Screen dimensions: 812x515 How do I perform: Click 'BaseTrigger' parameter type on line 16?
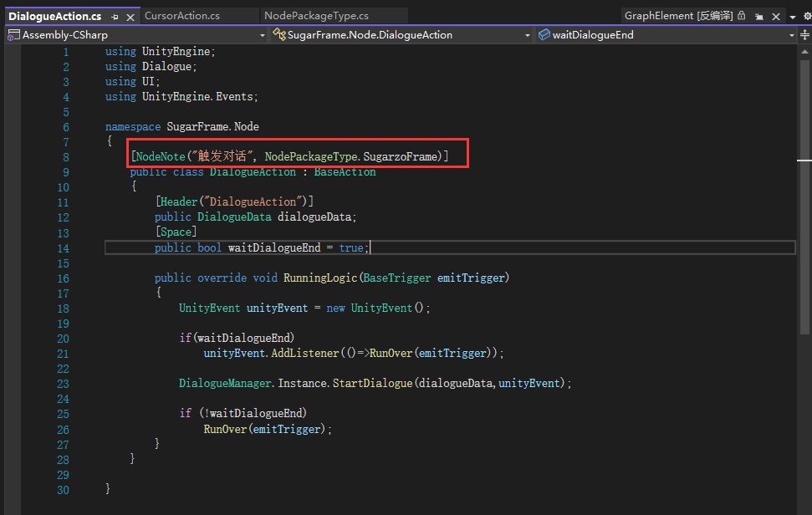point(396,278)
